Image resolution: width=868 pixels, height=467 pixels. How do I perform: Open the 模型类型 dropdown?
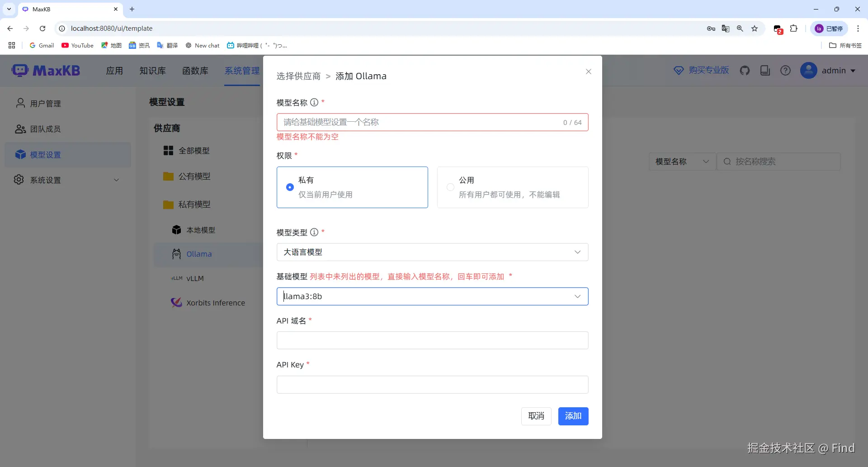(x=432, y=252)
